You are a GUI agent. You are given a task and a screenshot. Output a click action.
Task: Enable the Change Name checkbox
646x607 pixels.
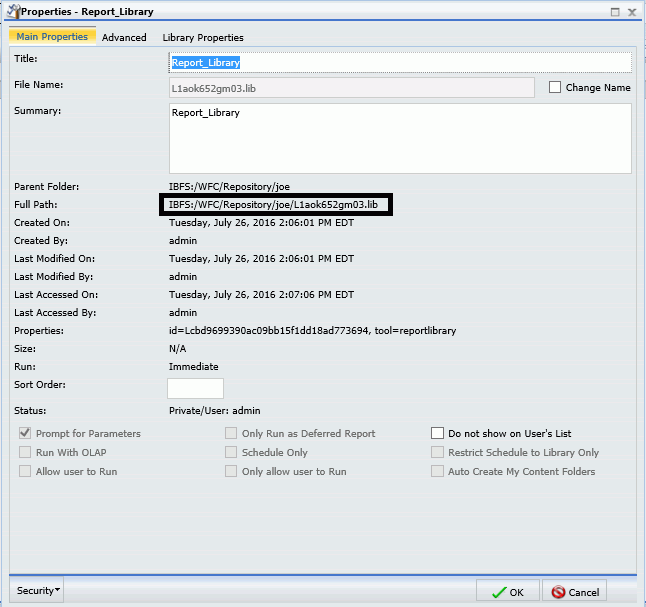tap(555, 87)
